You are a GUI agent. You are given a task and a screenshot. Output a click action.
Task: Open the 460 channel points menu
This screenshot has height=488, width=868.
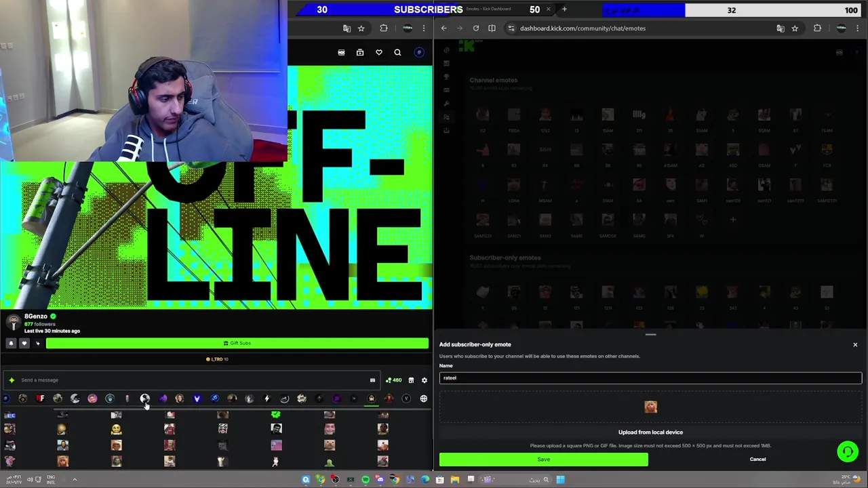pos(393,380)
